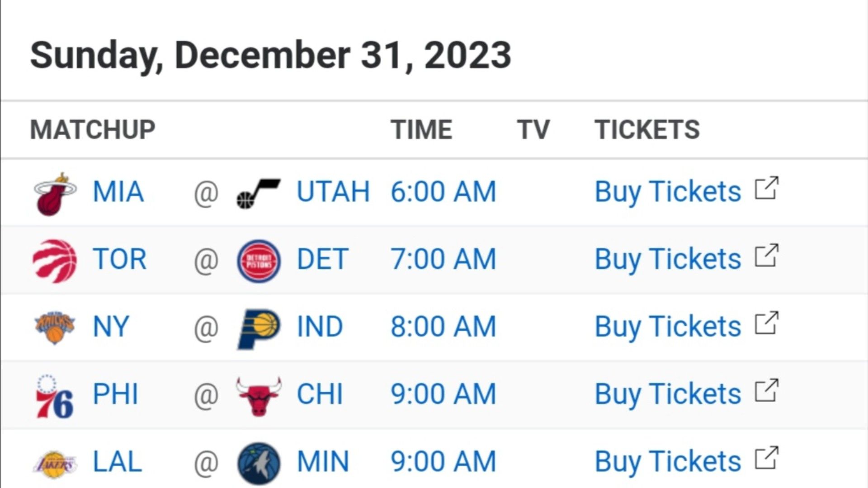
Task: Buy Tickets for TOR at DET
Action: (x=668, y=259)
